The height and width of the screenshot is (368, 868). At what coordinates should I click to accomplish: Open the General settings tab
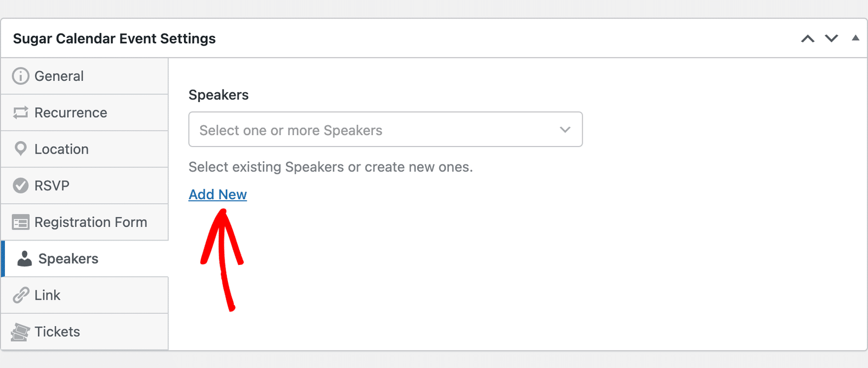(85, 76)
